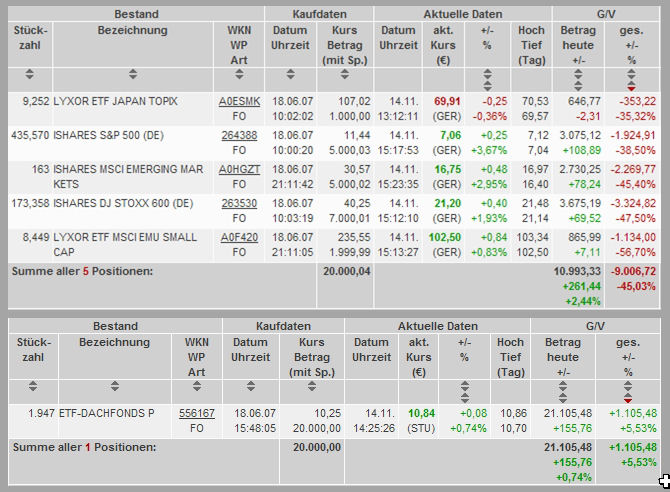The width and height of the screenshot is (670, 492).
Task: Open WKN link 263530
Action: point(239,203)
